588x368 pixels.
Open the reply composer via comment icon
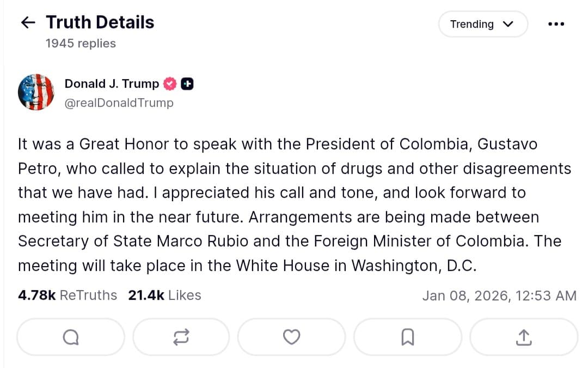pos(70,337)
